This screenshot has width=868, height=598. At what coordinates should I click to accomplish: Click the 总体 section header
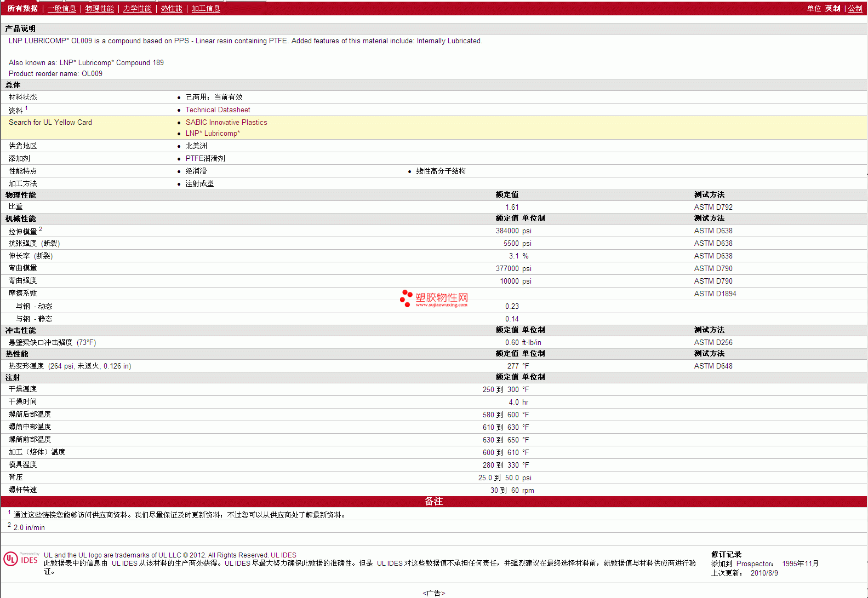[x=13, y=85]
